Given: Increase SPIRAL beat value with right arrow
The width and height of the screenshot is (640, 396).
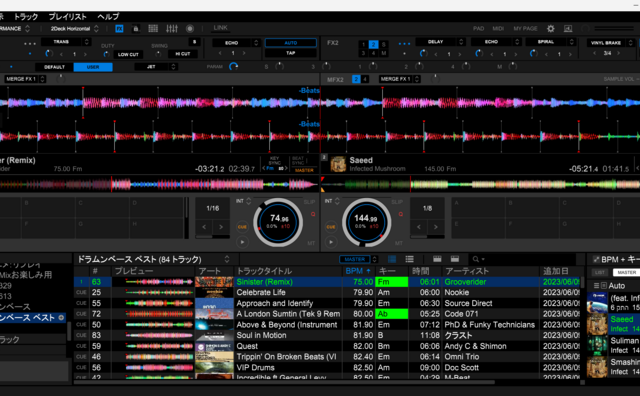Looking at the screenshot, I should pyautogui.click(x=570, y=54).
